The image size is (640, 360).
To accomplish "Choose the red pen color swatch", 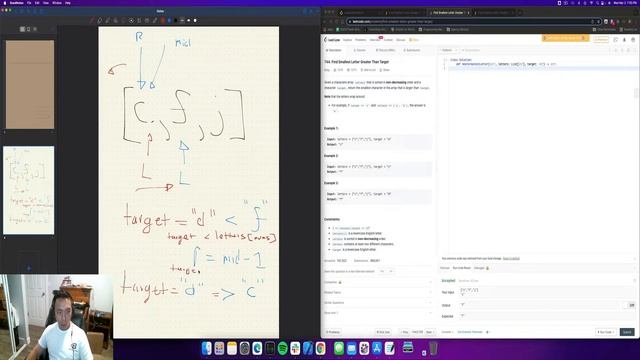I will coord(162,20).
